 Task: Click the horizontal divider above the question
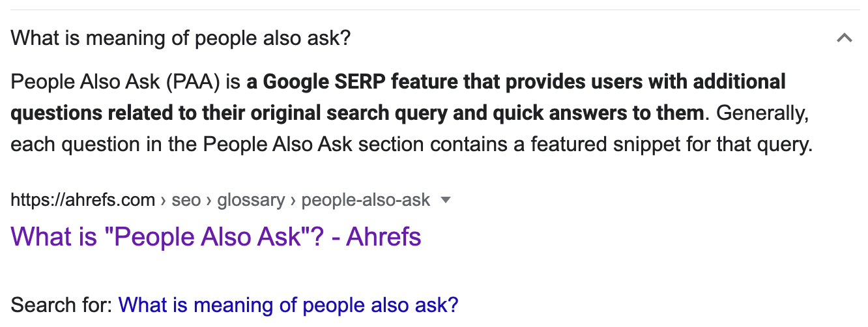(434, 10)
